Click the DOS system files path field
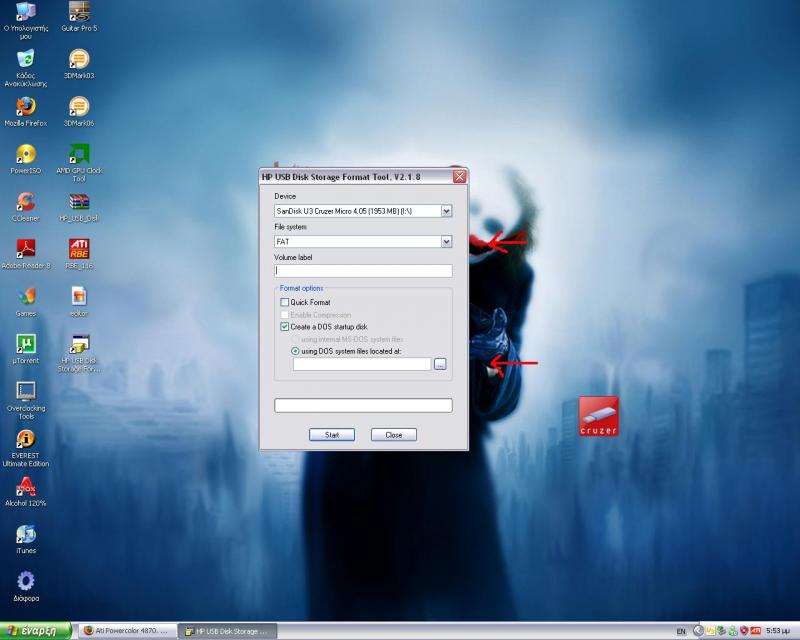This screenshot has height=640, width=800. (x=362, y=364)
